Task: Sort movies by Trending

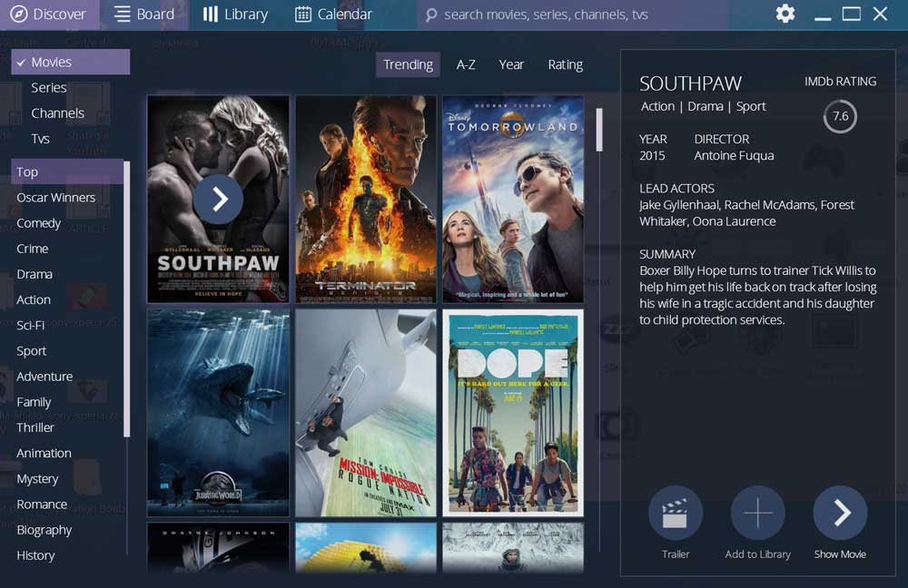Action: tap(408, 64)
